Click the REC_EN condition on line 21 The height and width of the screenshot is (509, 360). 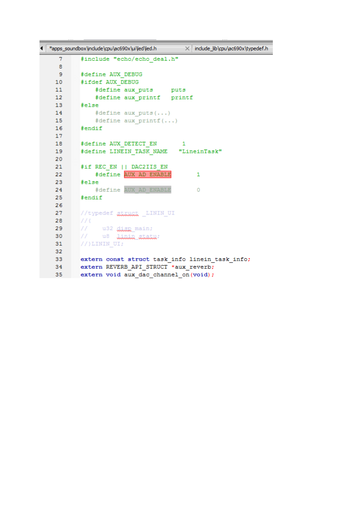click(106, 167)
